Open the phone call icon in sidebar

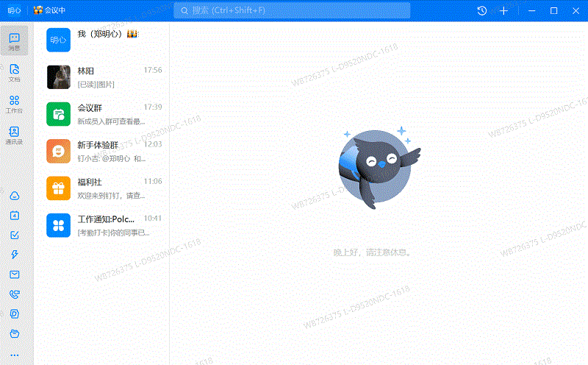[x=15, y=294]
